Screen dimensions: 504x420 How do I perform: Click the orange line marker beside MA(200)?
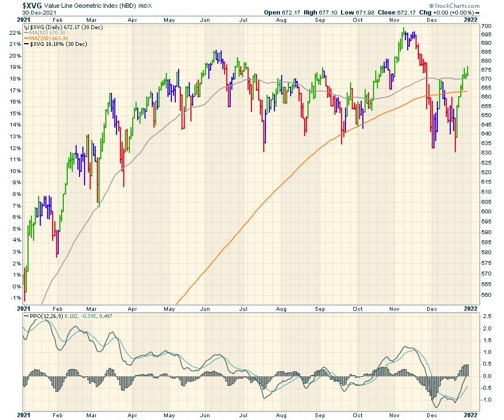(26, 38)
